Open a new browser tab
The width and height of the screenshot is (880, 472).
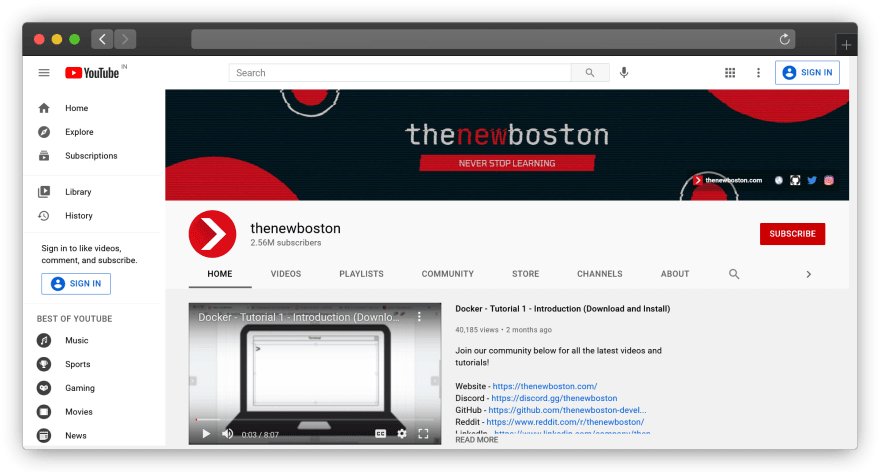846,45
